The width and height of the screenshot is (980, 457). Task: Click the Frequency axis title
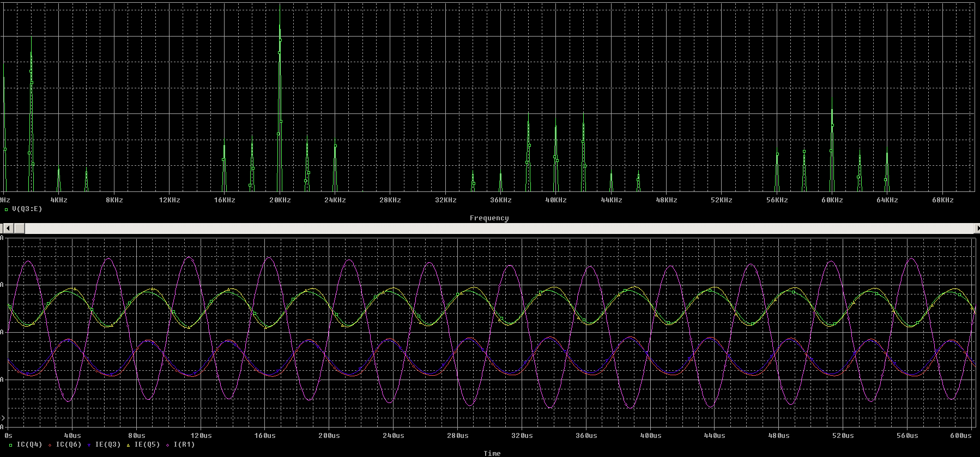(x=489, y=218)
